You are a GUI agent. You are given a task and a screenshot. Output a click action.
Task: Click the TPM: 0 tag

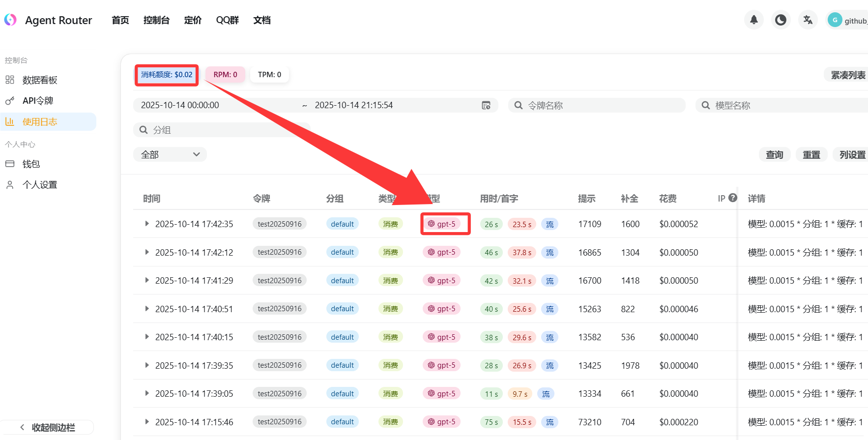(269, 75)
